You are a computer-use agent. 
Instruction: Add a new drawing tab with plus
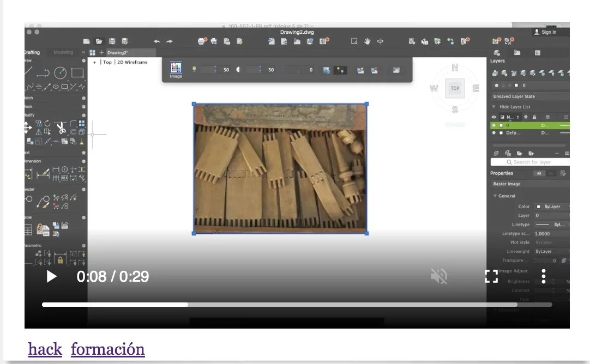click(101, 53)
